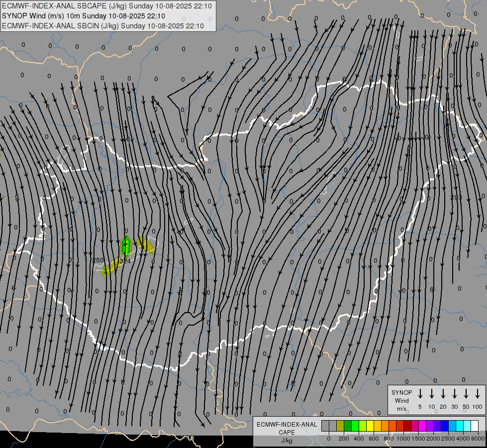Click the SBCIN title line
The width and height of the screenshot is (487, 448).
coord(103,26)
